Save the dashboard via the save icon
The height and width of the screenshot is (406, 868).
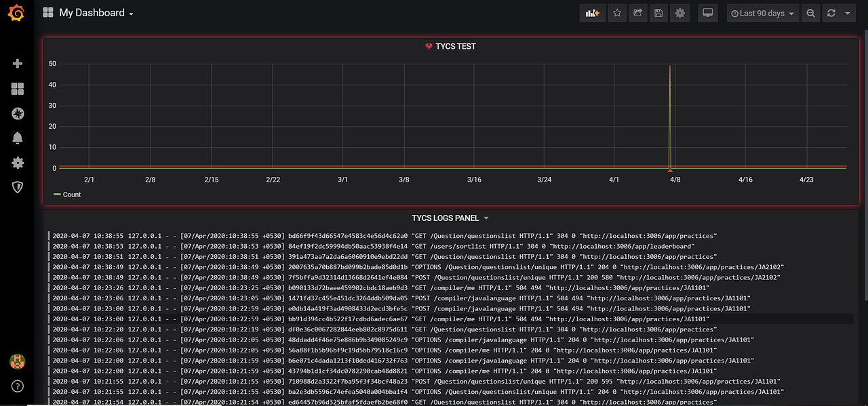click(x=658, y=12)
